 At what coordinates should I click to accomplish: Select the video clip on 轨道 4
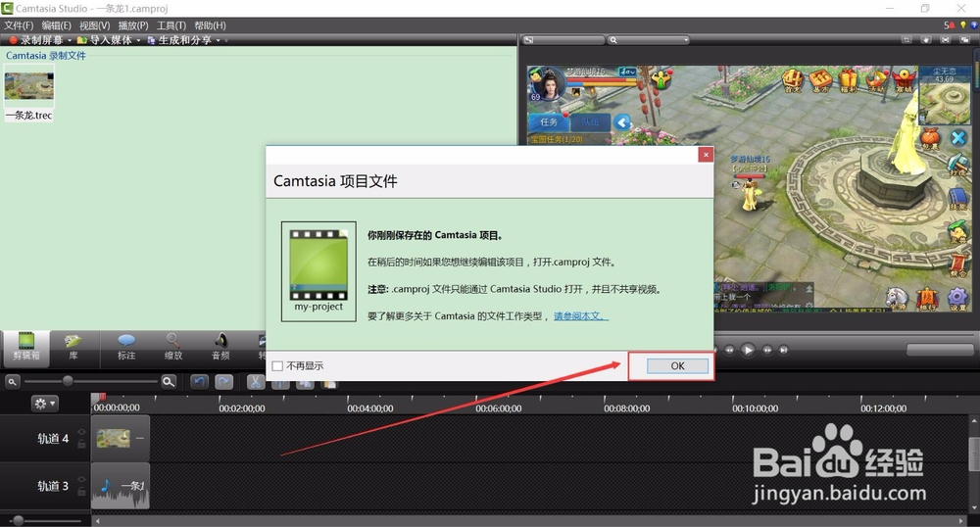(x=120, y=438)
